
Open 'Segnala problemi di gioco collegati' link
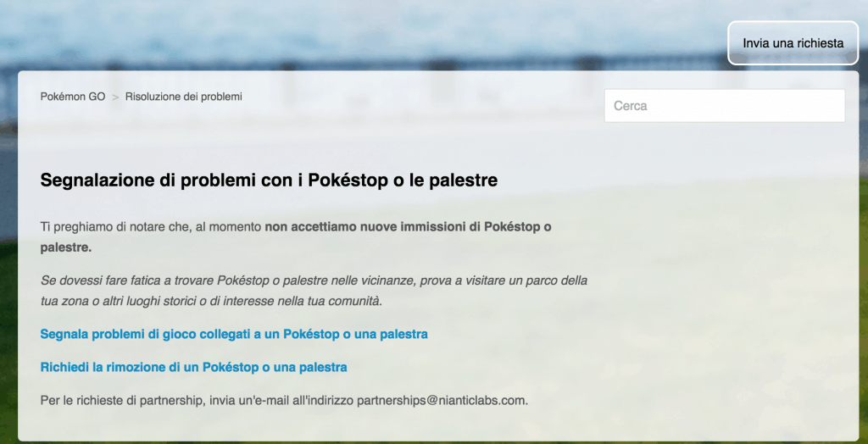(234, 335)
